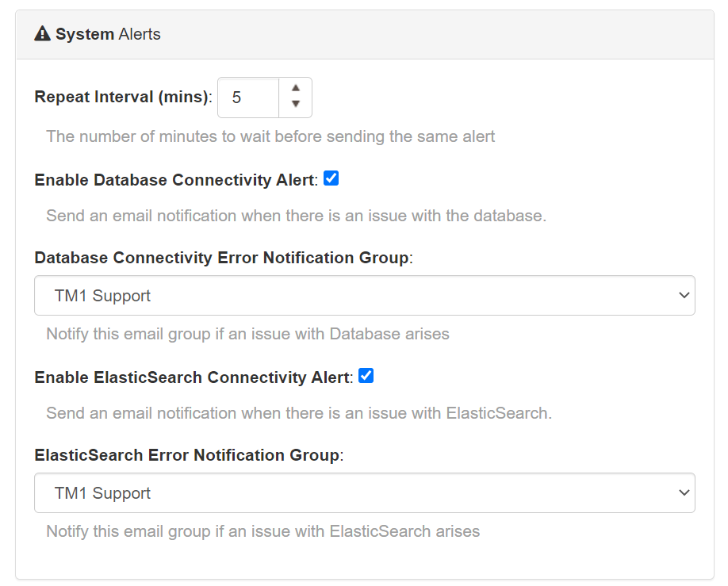The image size is (728, 586).
Task: Click the "Database Connectivity Error Notification Group" label
Action: click(x=223, y=258)
